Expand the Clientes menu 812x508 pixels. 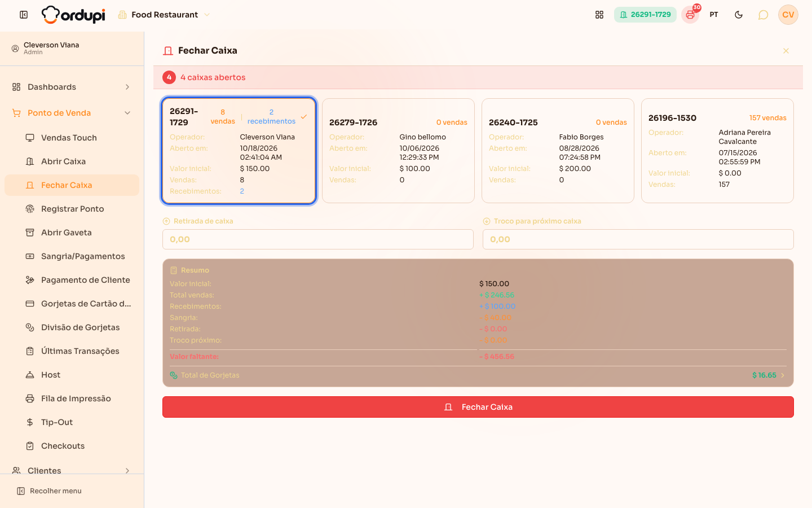72,471
